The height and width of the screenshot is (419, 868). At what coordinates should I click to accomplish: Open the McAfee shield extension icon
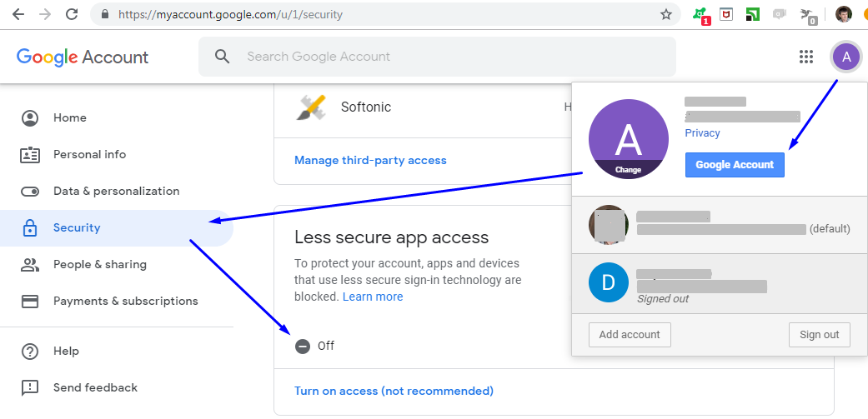pyautogui.click(x=725, y=14)
